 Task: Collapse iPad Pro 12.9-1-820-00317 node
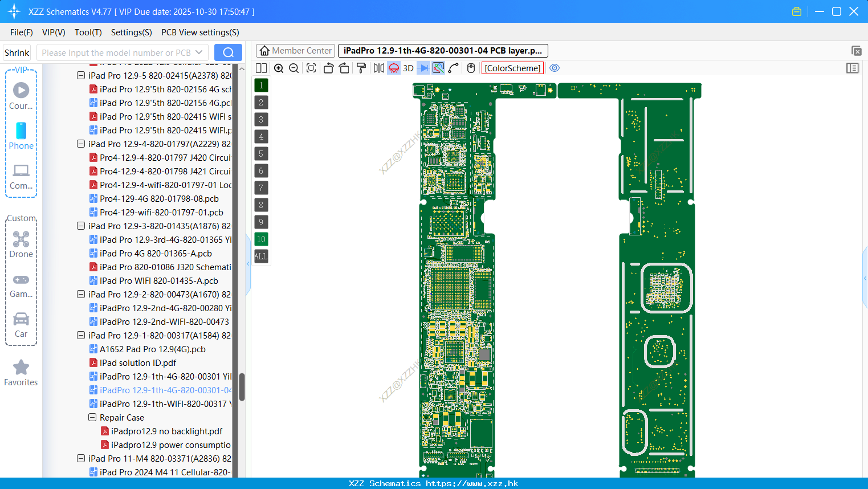point(81,335)
